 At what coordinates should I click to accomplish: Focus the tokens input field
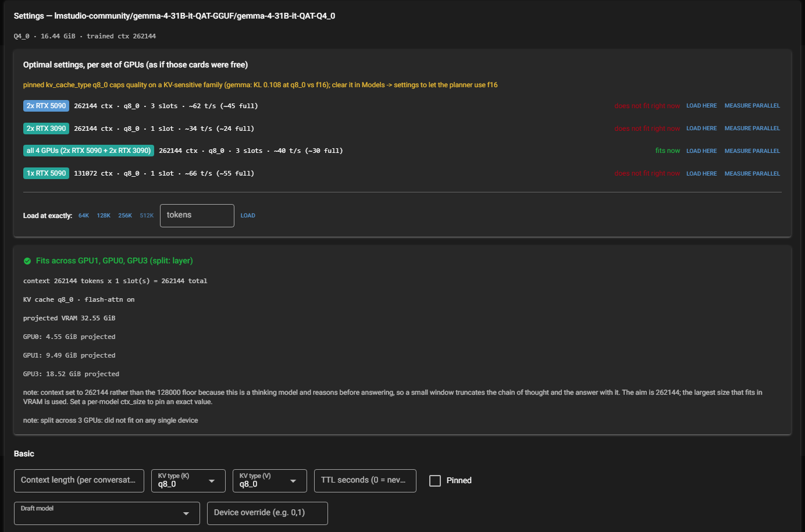pos(197,216)
